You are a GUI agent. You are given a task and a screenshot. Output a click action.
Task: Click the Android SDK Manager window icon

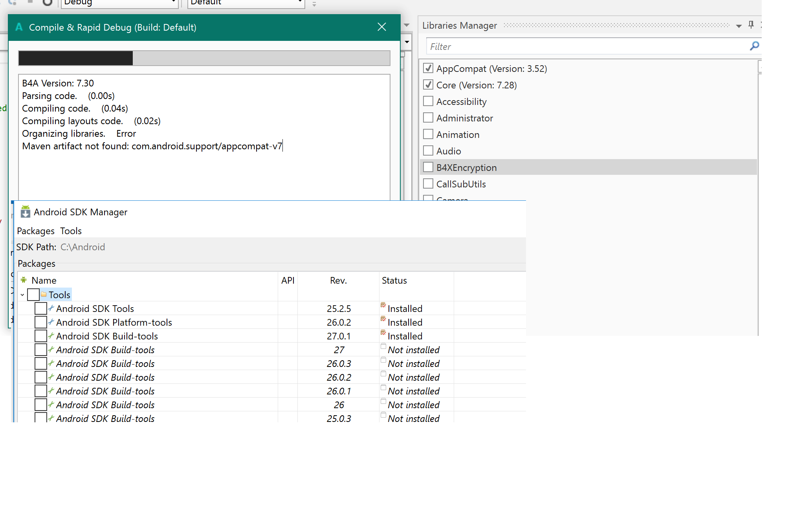(x=26, y=212)
